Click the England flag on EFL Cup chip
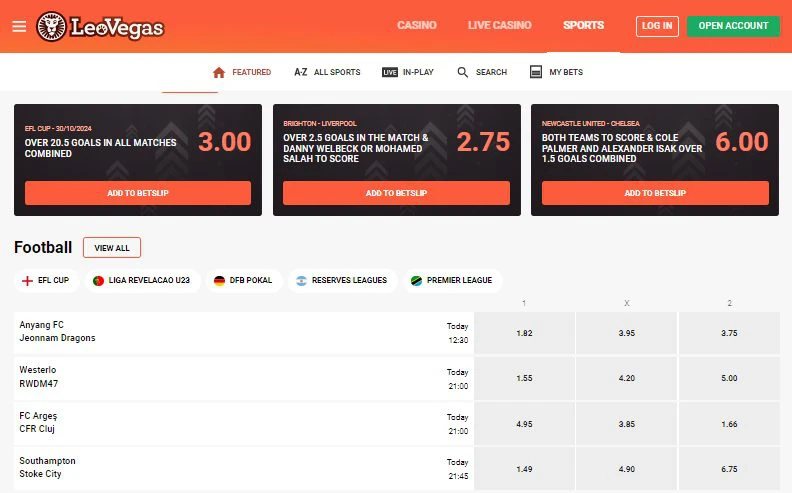The image size is (792, 493). [27, 280]
